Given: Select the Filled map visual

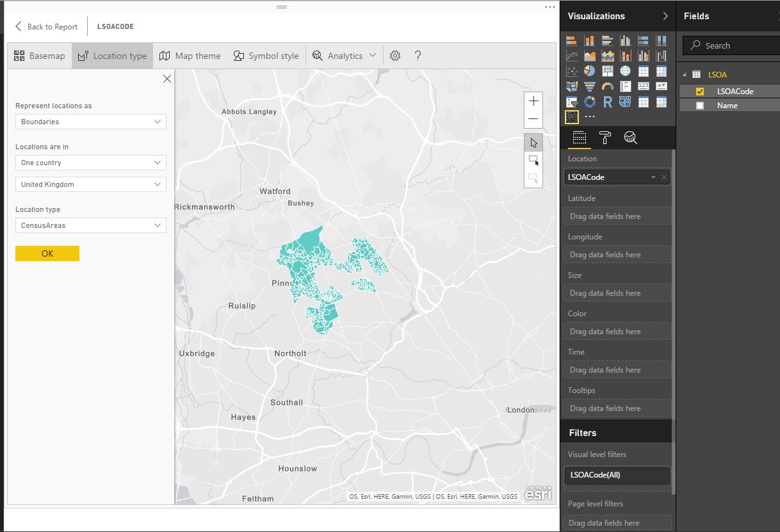Looking at the screenshot, I should (x=572, y=87).
